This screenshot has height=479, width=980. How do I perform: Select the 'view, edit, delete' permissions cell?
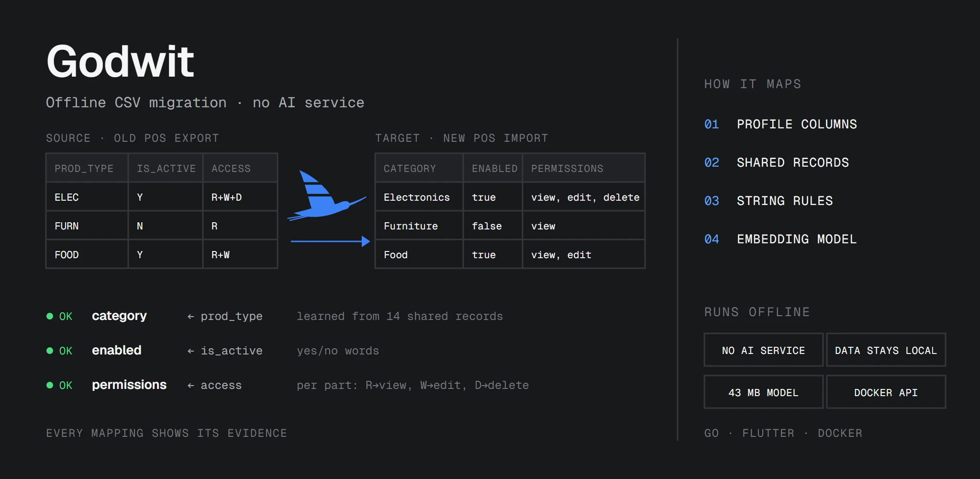coord(584,197)
